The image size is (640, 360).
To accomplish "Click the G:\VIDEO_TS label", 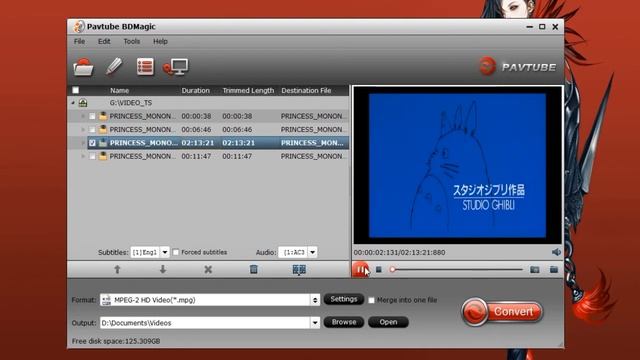I will point(131,103).
